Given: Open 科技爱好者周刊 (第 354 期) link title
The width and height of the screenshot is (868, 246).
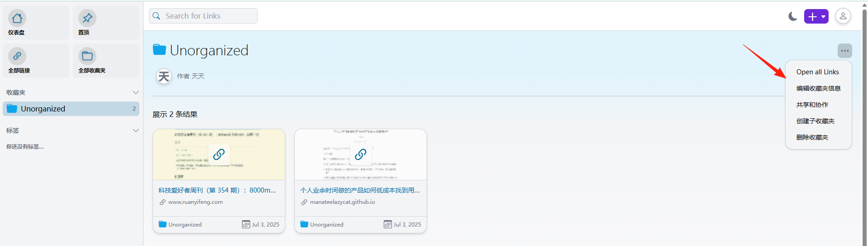Looking at the screenshot, I should click(x=217, y=190).
